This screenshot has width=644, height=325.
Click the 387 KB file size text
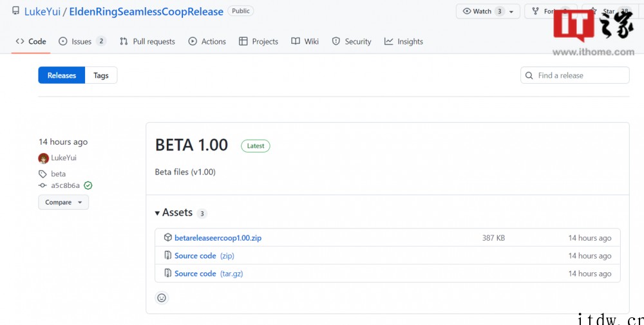(494, 238)
